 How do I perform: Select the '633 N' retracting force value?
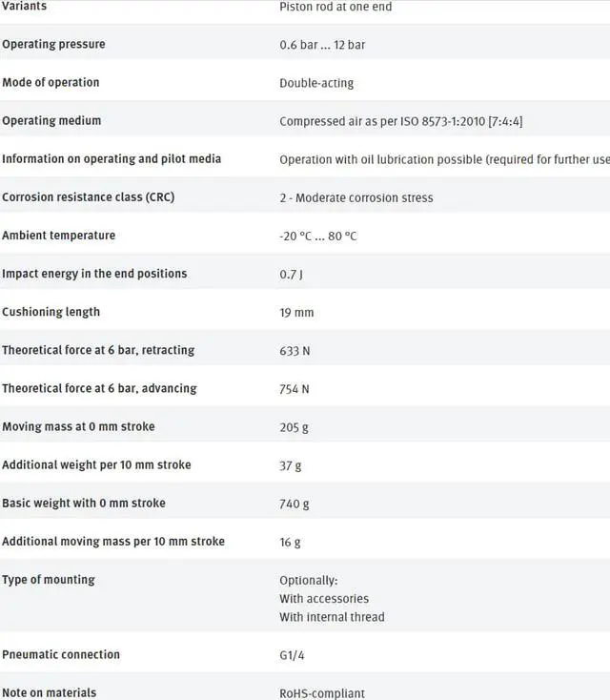(295, 351)
